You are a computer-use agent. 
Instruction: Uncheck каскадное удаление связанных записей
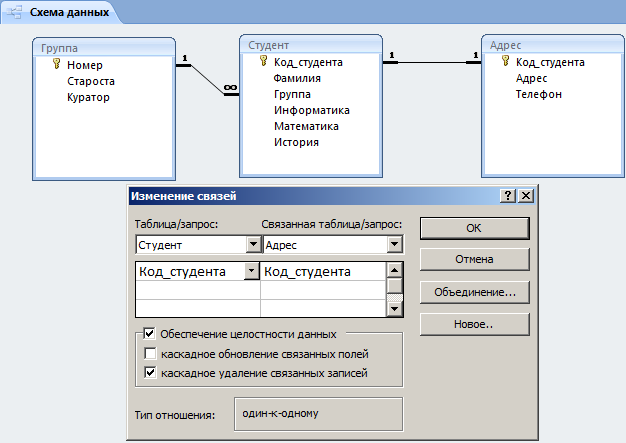(x=150, y=373)
